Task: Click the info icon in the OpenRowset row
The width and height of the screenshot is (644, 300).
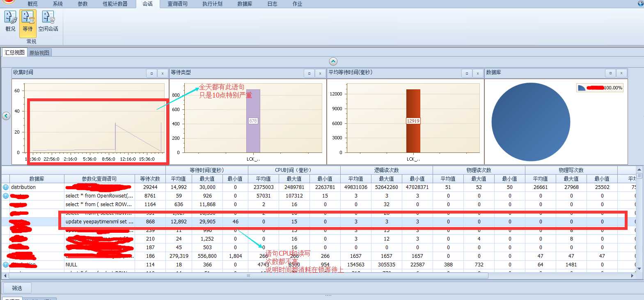Action: [x=6, y=196]
